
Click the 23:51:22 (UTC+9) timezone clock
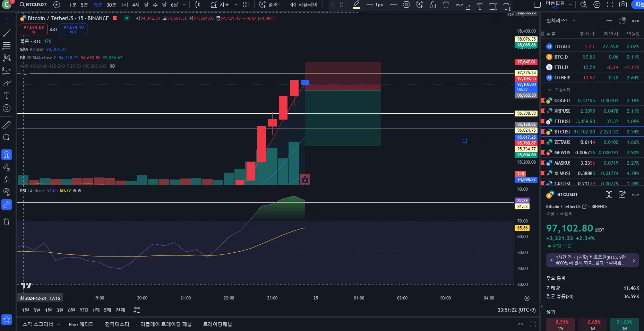[x=516, y=310]
